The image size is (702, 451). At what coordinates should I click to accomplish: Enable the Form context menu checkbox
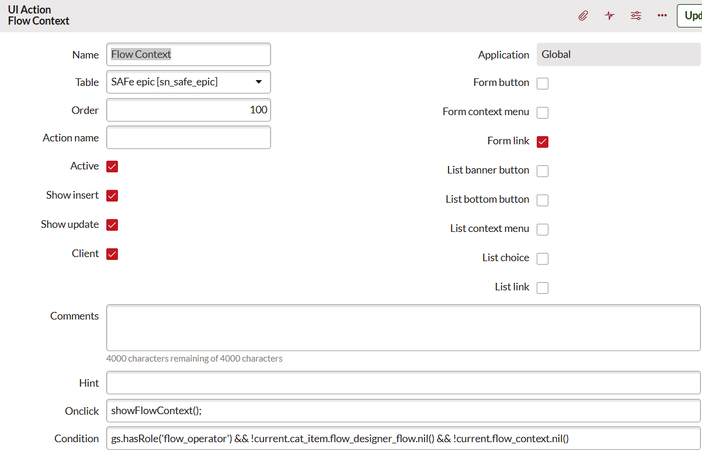(x=543, y=112)
